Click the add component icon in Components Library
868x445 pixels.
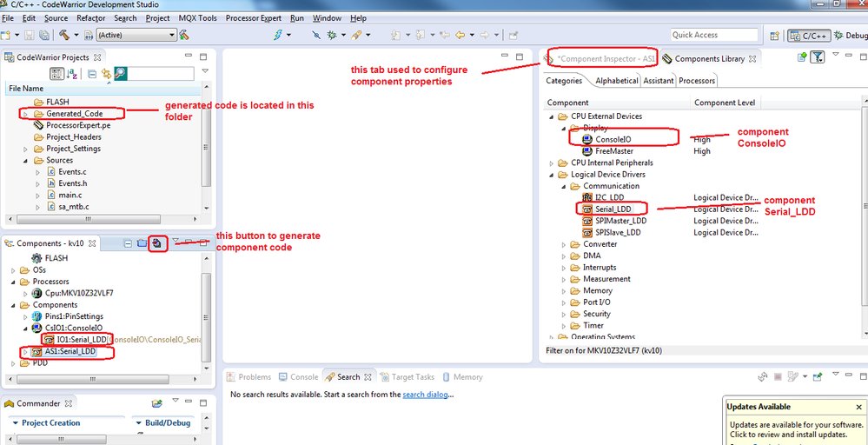pyautogui.click(x=802, y=57)
